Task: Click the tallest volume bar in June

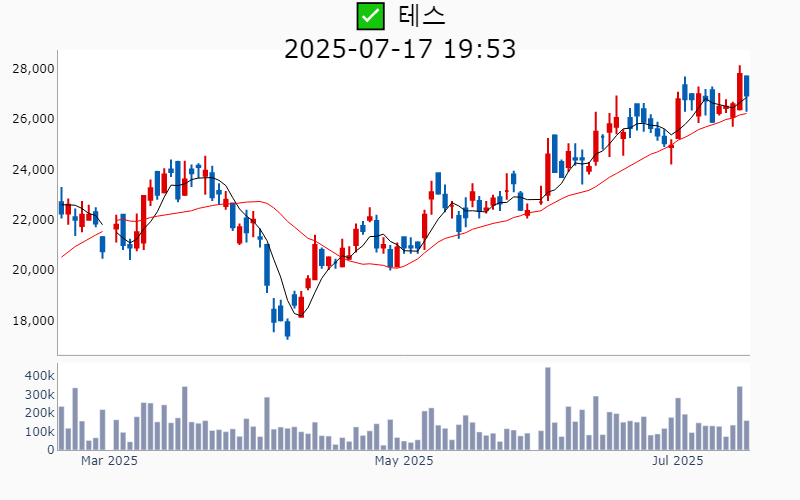Action: pos(548,409)
